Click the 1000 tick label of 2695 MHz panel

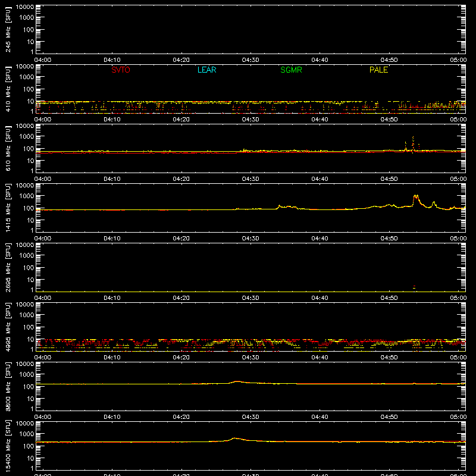(26, 256)
